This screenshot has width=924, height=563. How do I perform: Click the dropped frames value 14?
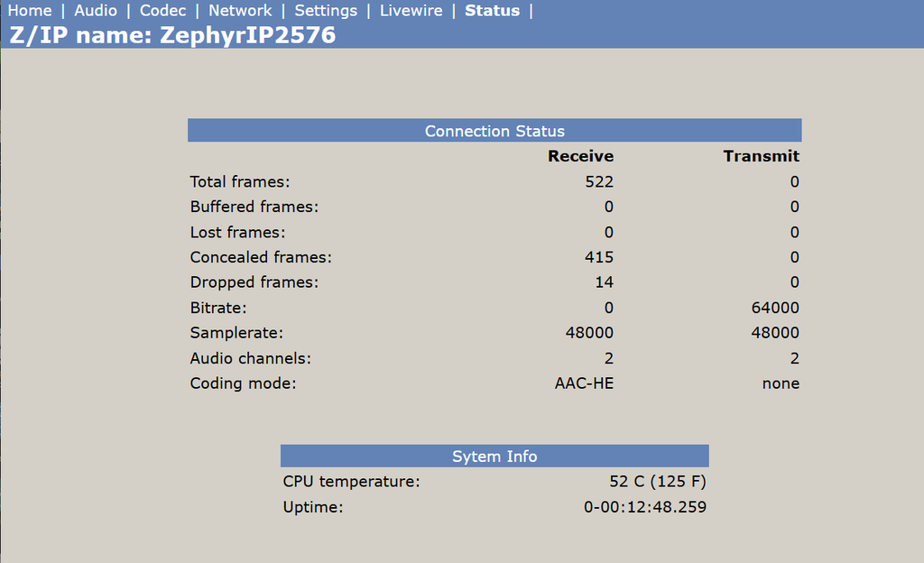(x=604, y=282)
